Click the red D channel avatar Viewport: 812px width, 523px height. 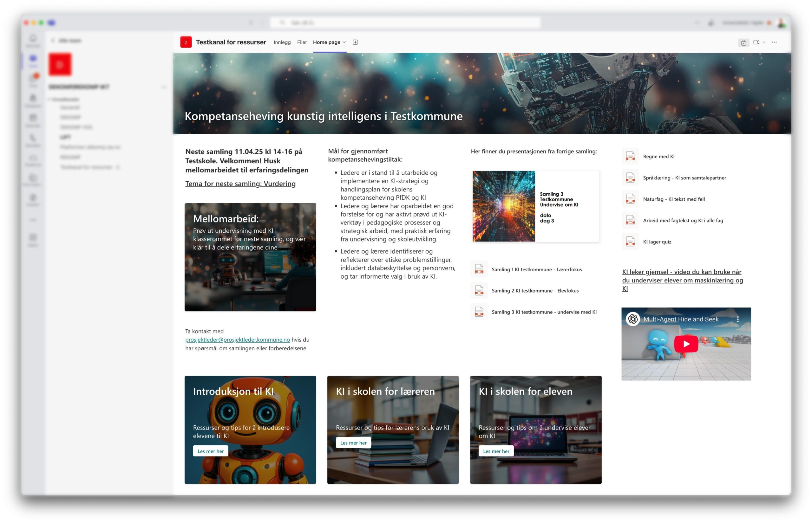[x=186, y=42]
